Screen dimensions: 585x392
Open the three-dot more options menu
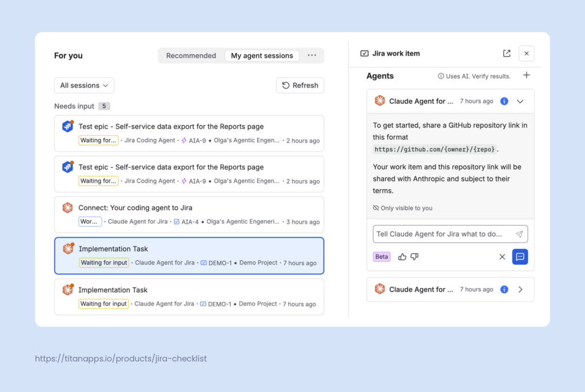coord(312,55)
